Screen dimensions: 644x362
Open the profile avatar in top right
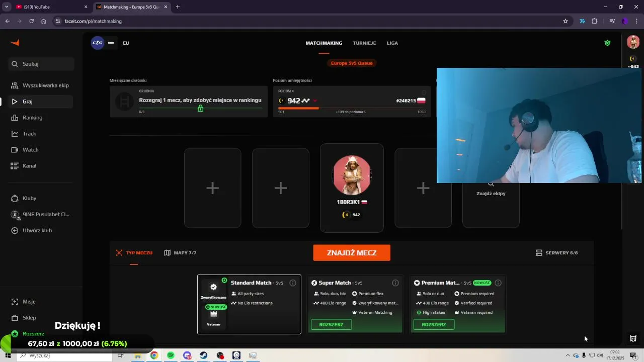pyautogui.click(x=633, y=42)
